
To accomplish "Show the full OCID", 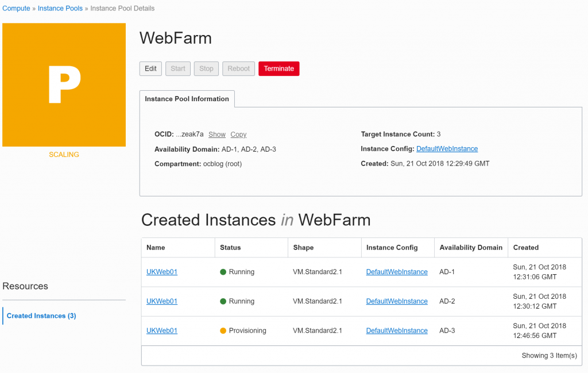I will coord(216,134).
